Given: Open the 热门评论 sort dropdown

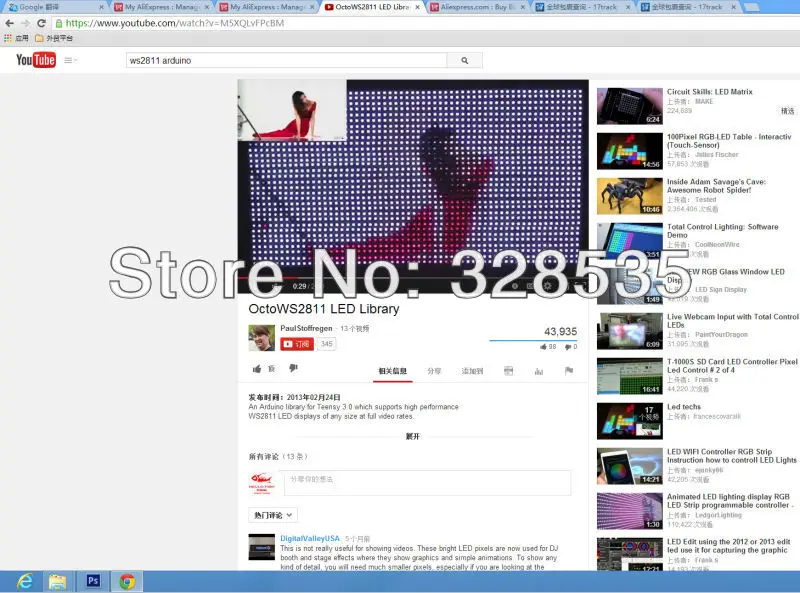Looking at the screenshot, I should [x=273, y=515].
